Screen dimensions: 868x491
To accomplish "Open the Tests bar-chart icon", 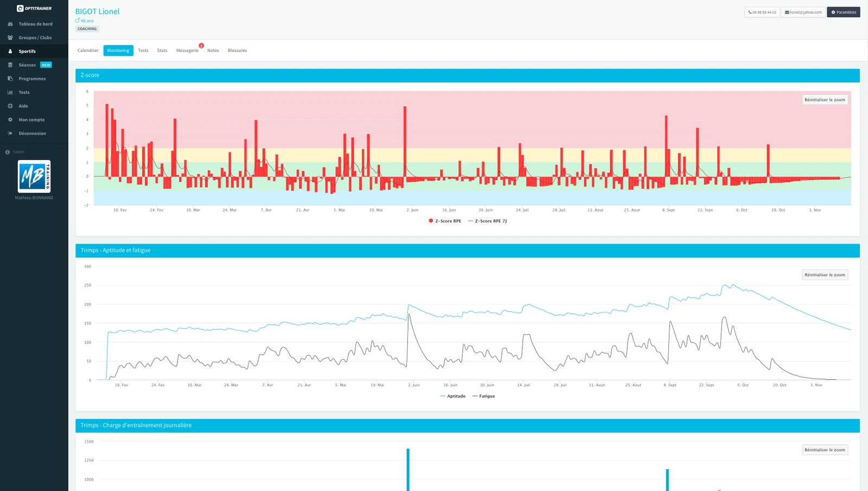I will click(10, 92).
